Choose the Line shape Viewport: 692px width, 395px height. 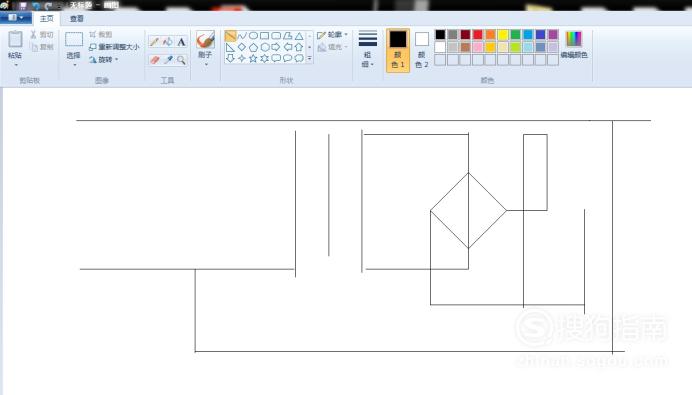230,36
